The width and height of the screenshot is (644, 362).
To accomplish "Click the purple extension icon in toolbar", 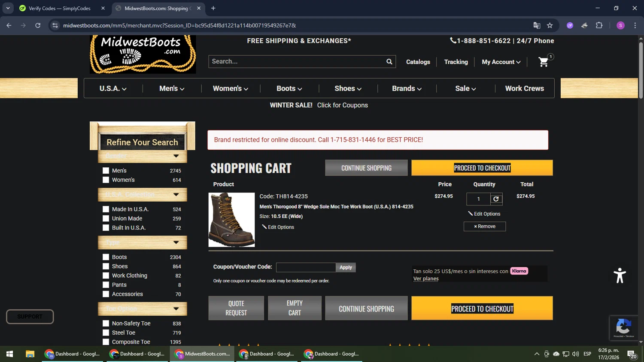I will [x=570, y=25].
